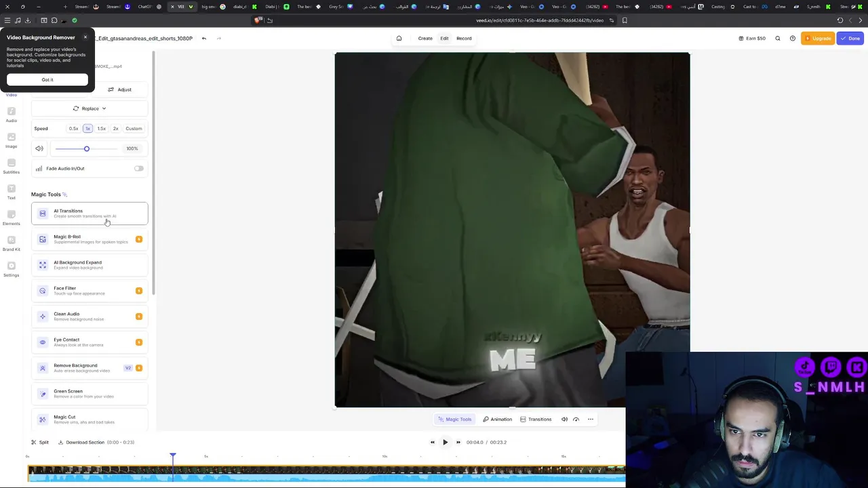Switch to the Create tab
This screenshot has width=868, height=488.
[425, 39]
